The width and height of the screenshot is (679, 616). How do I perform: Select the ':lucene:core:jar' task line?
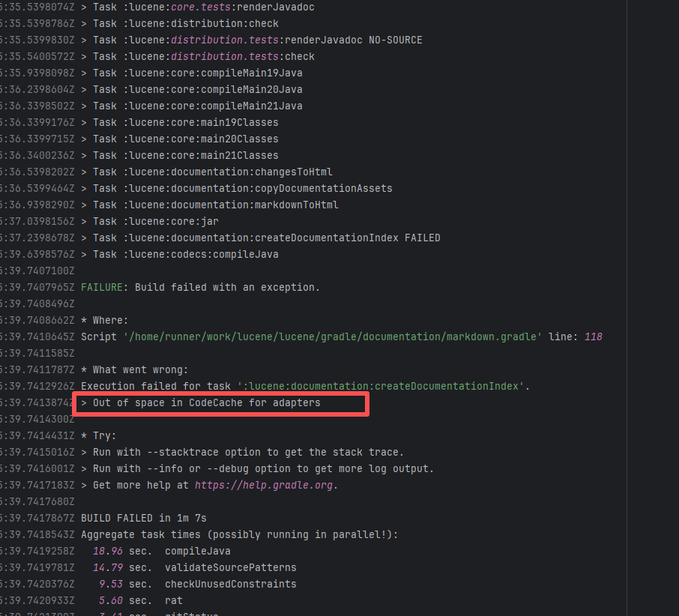156,221
